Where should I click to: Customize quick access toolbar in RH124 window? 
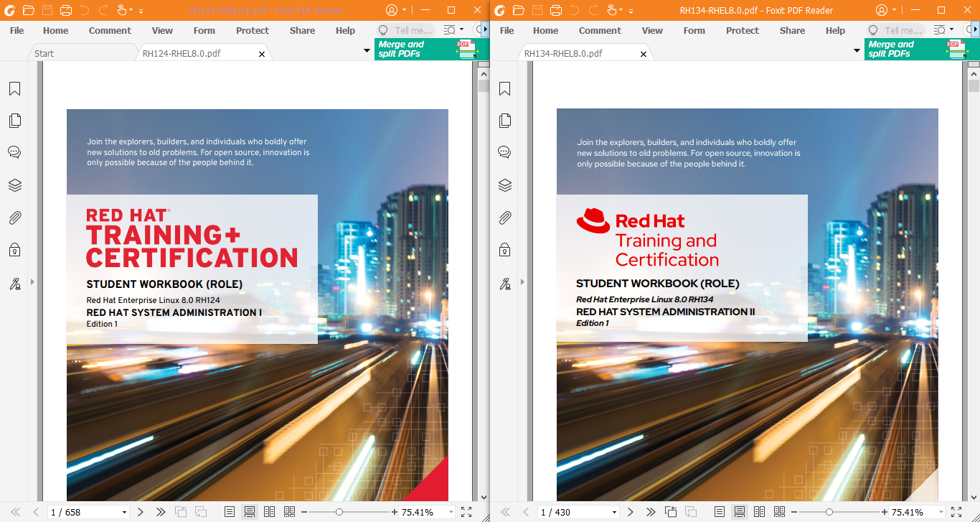(x=141, y=11)
